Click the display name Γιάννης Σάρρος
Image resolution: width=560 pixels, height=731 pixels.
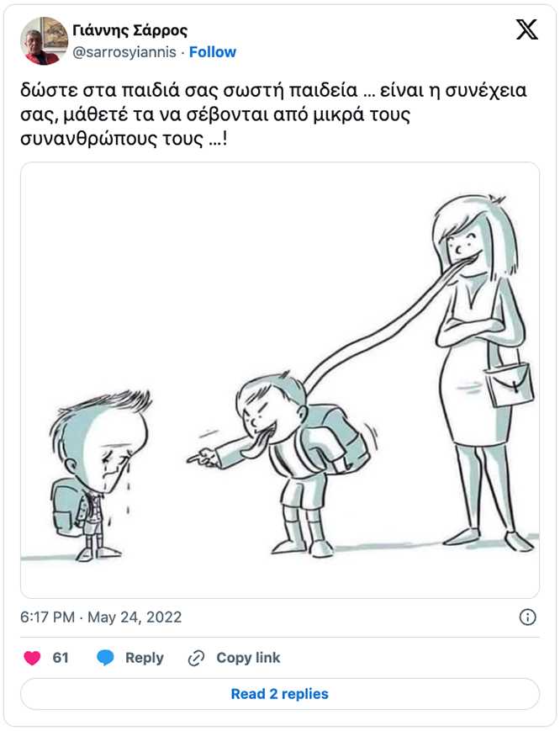coord(130,30)
